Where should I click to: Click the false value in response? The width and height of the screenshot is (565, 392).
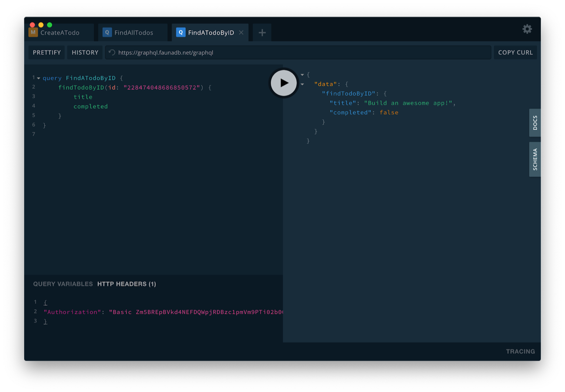[389, 113]
